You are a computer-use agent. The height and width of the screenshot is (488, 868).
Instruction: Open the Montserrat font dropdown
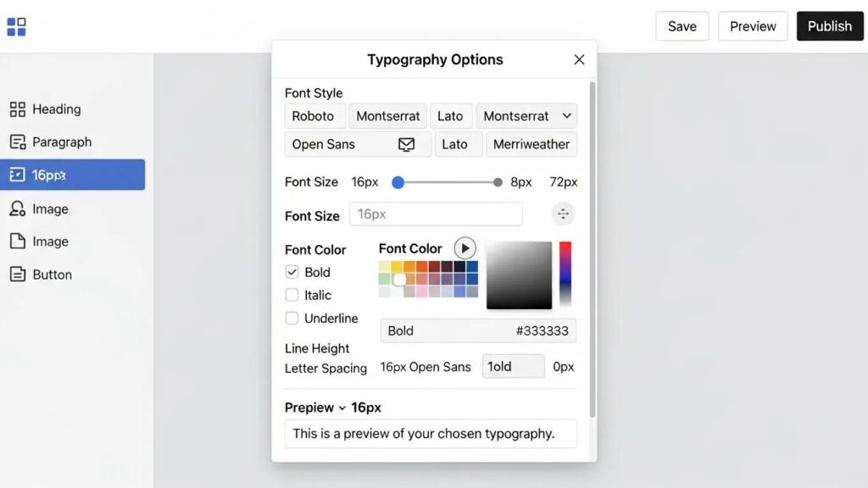click(526, 116)
